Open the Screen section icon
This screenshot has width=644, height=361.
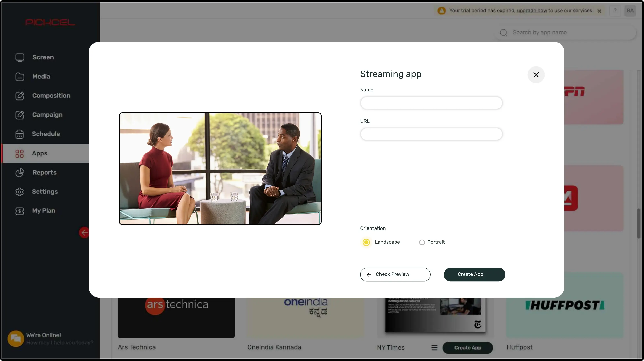tap(20, 57)
